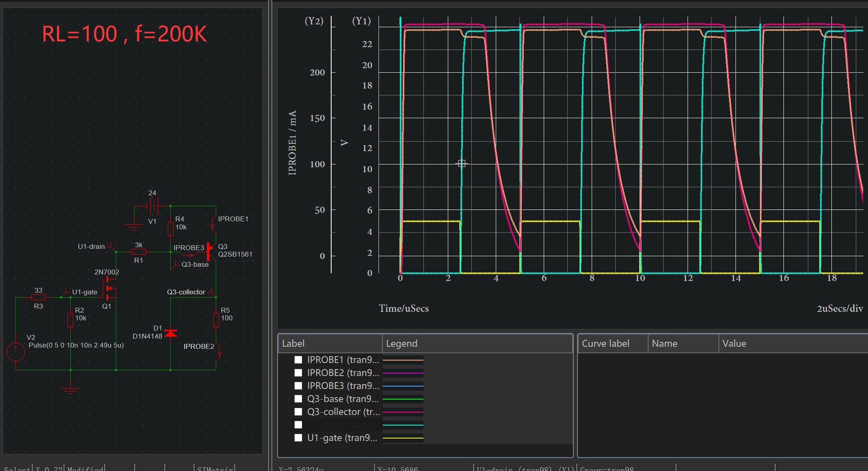Click the (Y2) axis header
This screenshot has width=868, height=471.
click(x=314, y=21)
